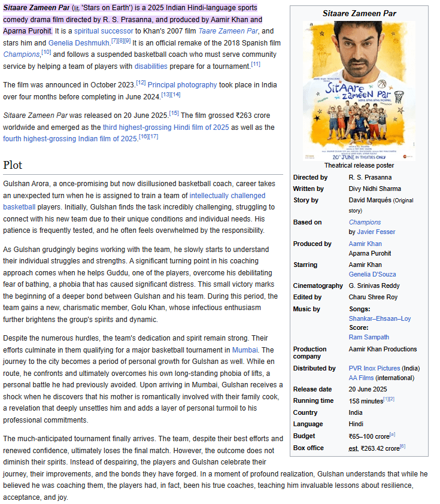
Task: Open Ram Sampath score link
Action: point(369,337)
